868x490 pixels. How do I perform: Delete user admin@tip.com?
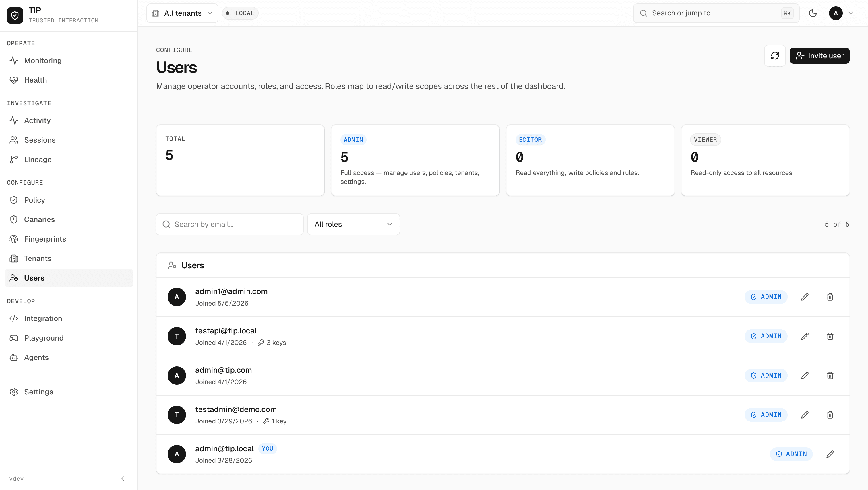tap(830, 376)
